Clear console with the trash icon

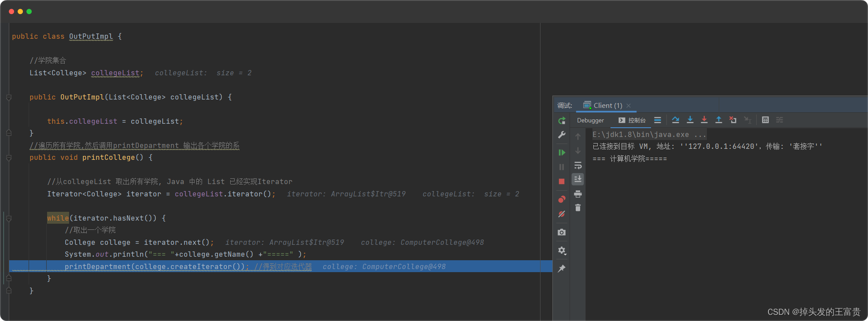click(578, 208)
